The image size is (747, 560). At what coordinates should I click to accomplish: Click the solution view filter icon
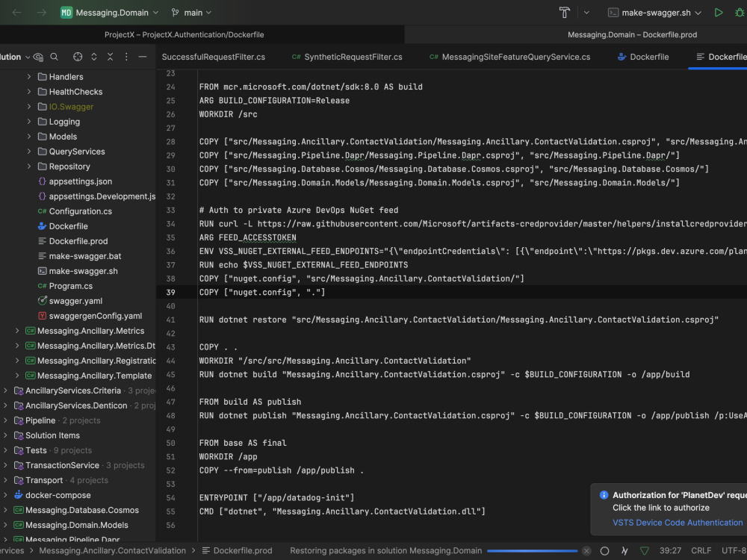click(38, 57)
